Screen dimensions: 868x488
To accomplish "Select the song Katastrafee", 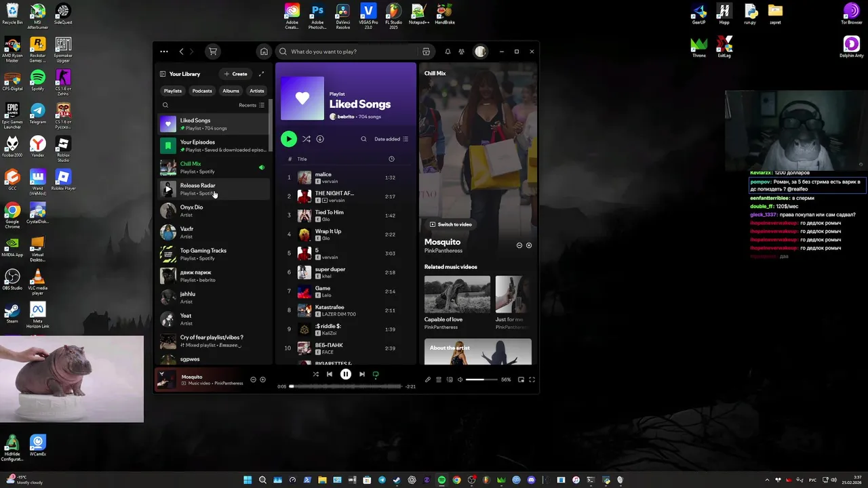I will pos(346,310).
